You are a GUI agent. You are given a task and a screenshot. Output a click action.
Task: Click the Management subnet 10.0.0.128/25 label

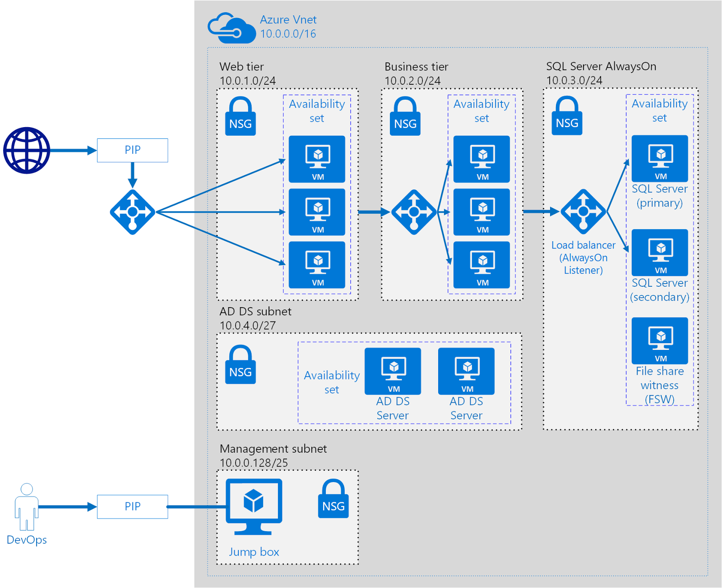273,455
